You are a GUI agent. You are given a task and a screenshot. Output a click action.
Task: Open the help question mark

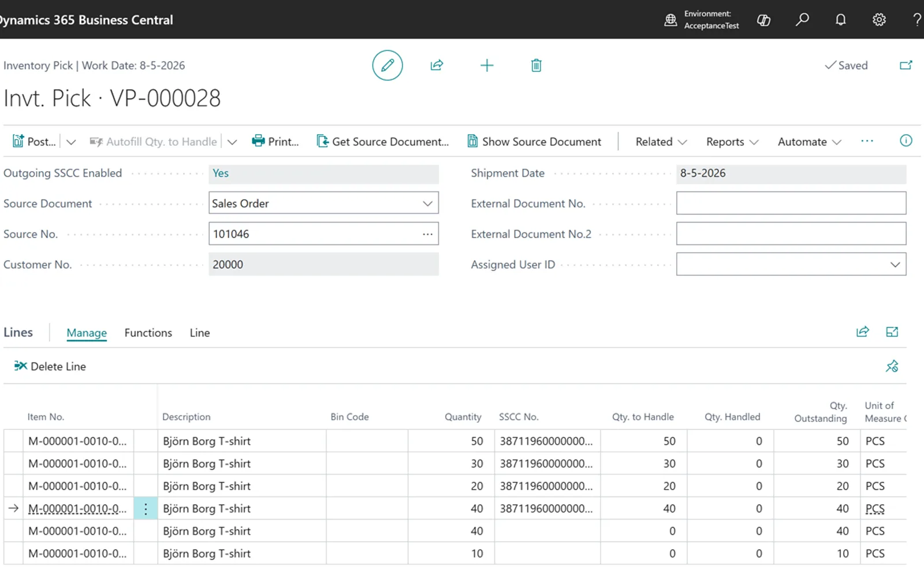[916, 20]
